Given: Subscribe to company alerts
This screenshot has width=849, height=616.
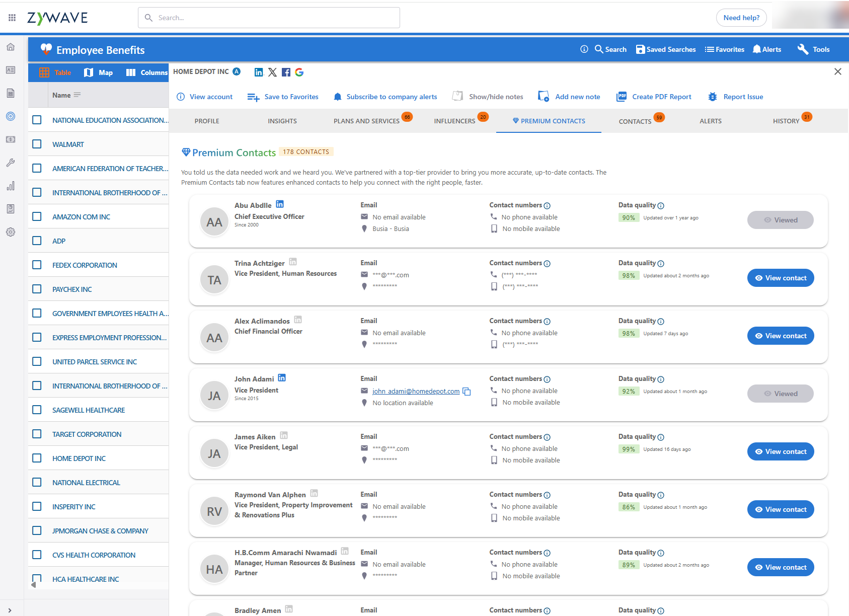Looking at the screenshot, I should (385, 97).
